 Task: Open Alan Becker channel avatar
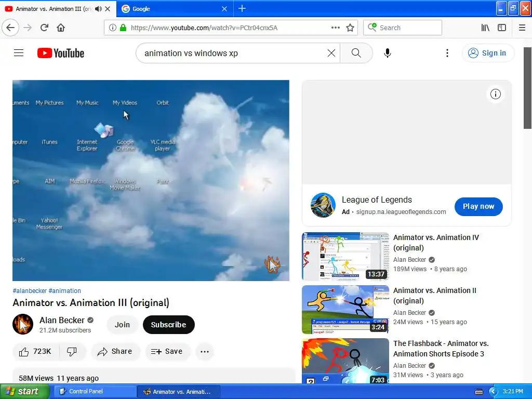pos(23,324)
